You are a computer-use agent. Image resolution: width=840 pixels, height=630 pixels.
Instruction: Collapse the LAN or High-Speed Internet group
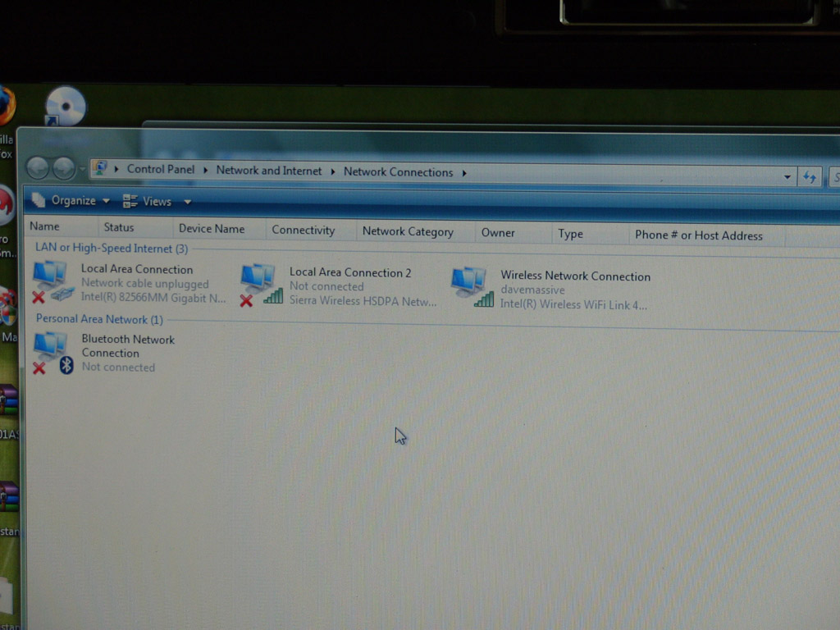point(112,248)
